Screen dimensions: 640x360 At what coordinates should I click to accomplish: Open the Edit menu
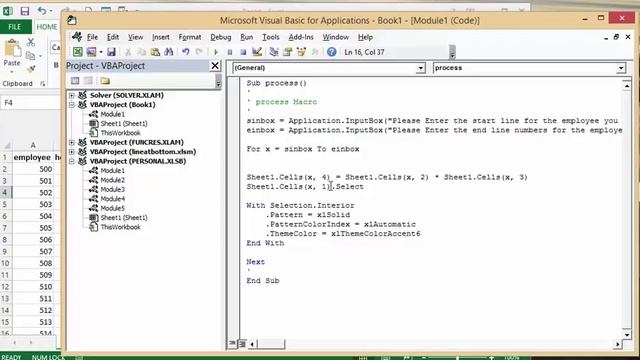pyautogui.click(x=113, y=37)
